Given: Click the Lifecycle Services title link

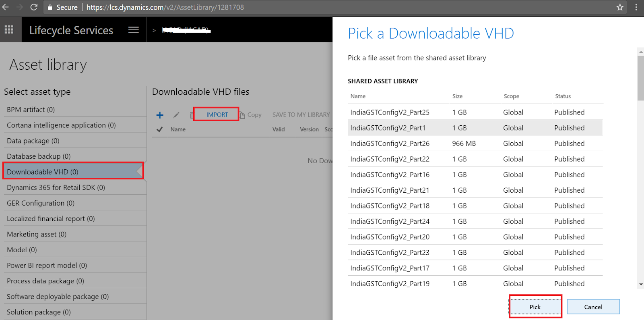Looking at the screenshot, I should tap(71, 30).
